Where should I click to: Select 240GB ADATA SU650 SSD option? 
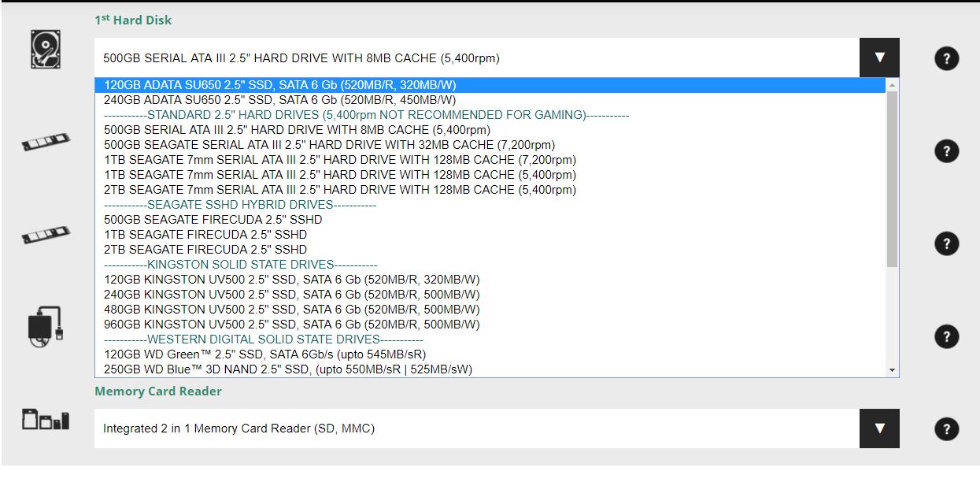click(x=490, y=100)
